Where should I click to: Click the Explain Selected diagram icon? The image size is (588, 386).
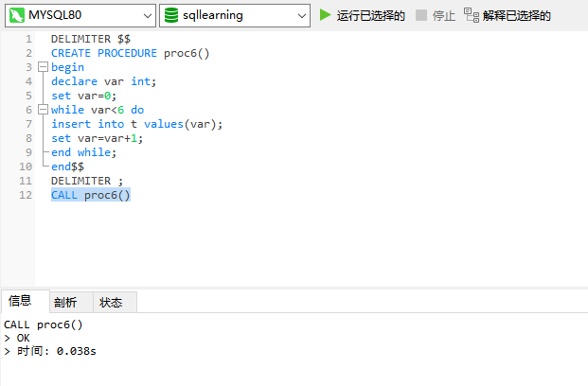pos(472,15)
